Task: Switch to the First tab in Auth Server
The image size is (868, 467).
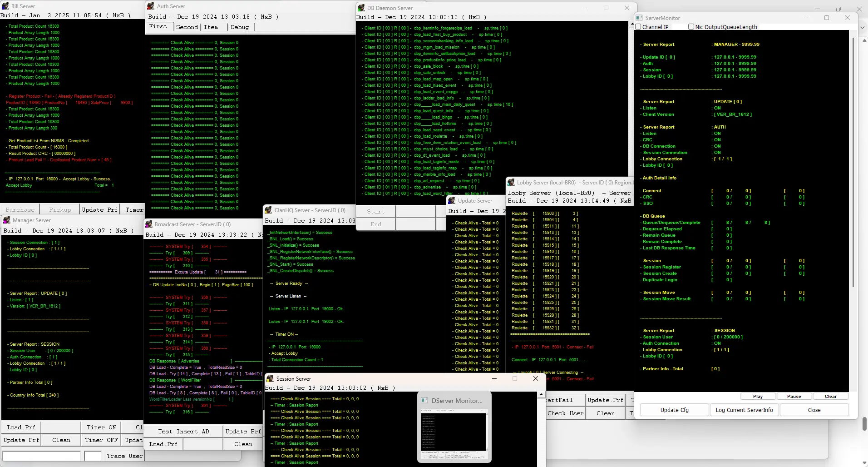Action: click(x=158, y=27)
